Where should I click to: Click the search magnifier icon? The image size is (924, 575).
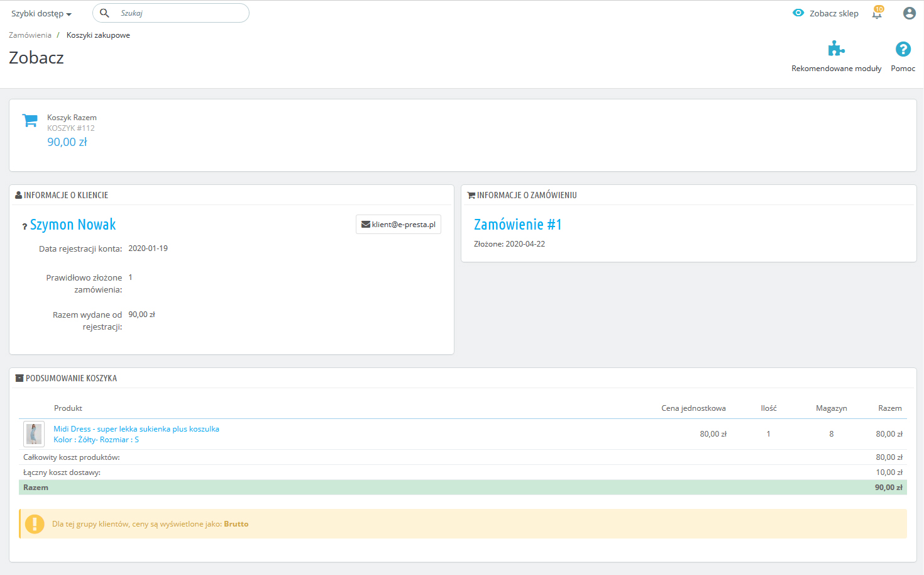[x=105, y=13]
